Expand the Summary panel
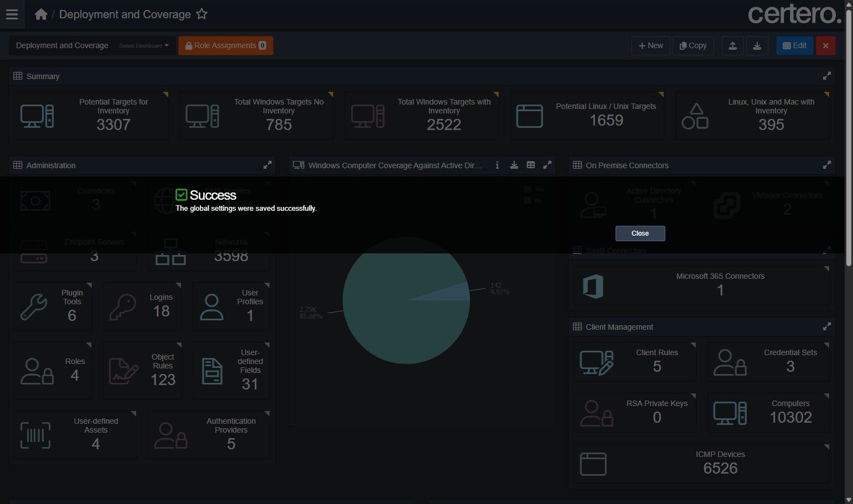853x504 pixels. [827, 76]
